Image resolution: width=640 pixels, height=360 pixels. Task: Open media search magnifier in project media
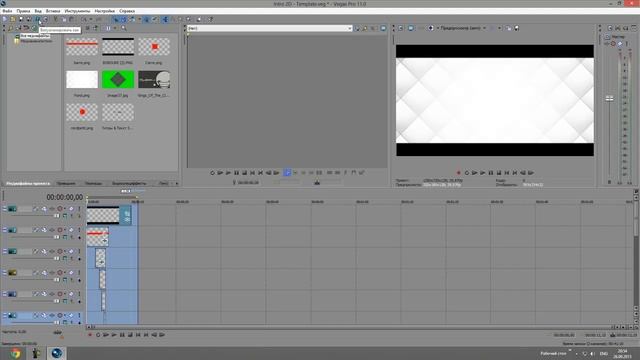point(123,28)
